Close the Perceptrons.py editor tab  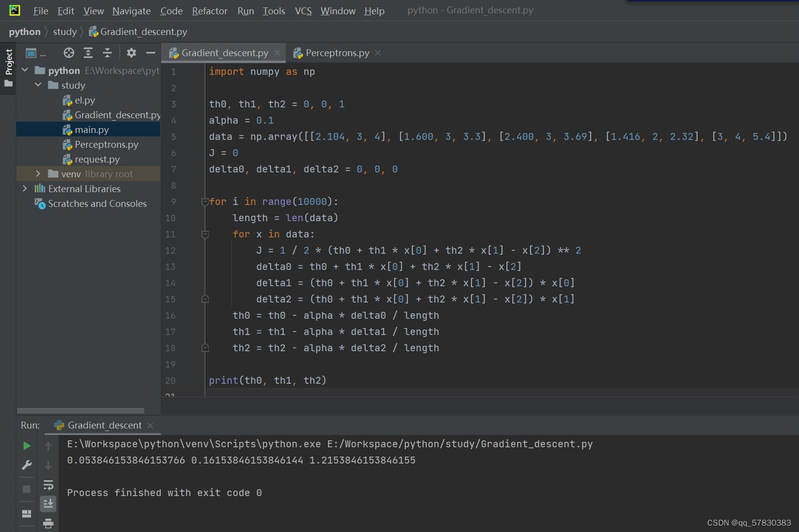pyautogui.click(x=378, y=53)
